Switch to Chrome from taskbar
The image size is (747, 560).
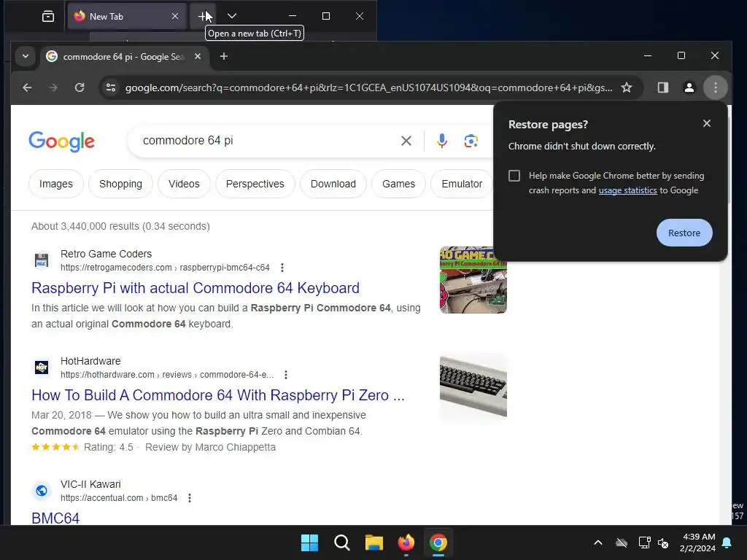click(x=438, y=542)
